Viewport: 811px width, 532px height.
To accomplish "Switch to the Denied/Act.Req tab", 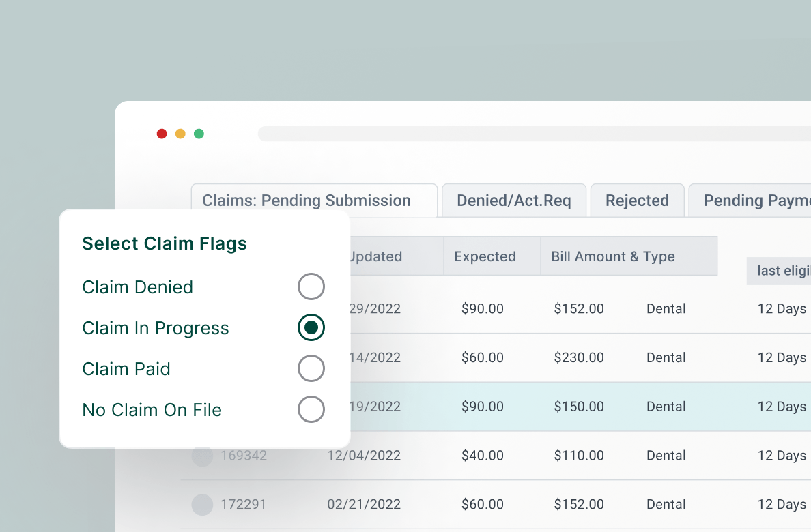I will [513, 200].
